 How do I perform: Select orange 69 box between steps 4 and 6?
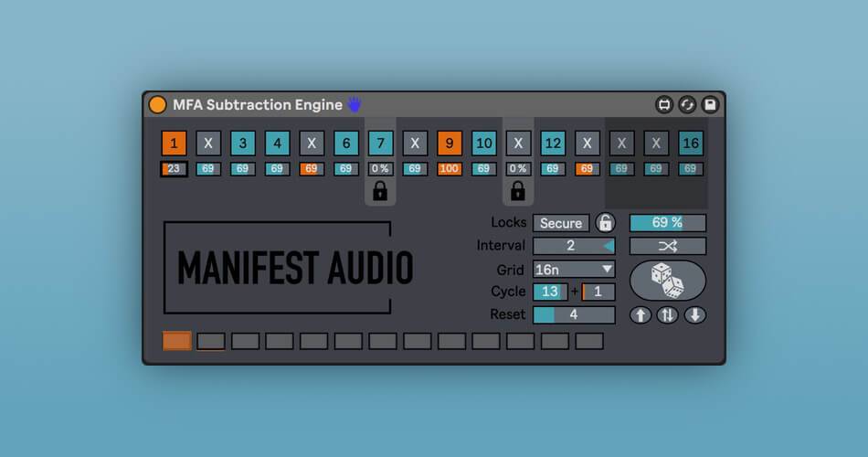pos(312,169)
